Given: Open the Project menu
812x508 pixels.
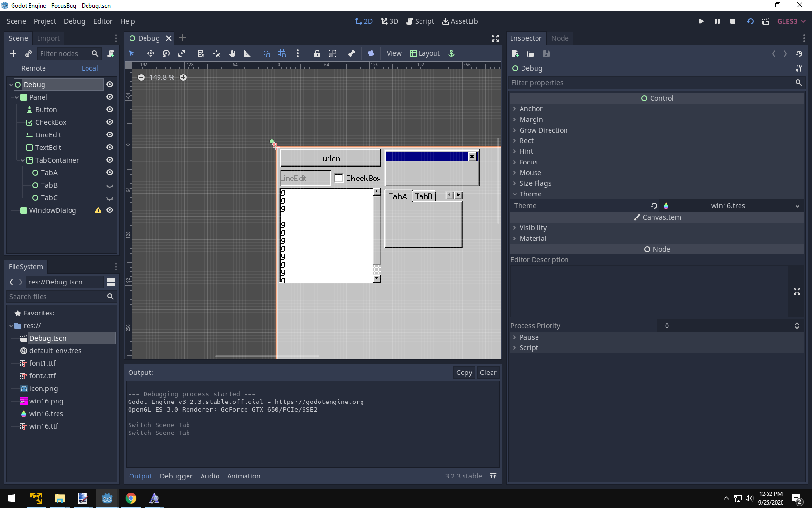Looking at the screenshot, I should pos(44,21).
